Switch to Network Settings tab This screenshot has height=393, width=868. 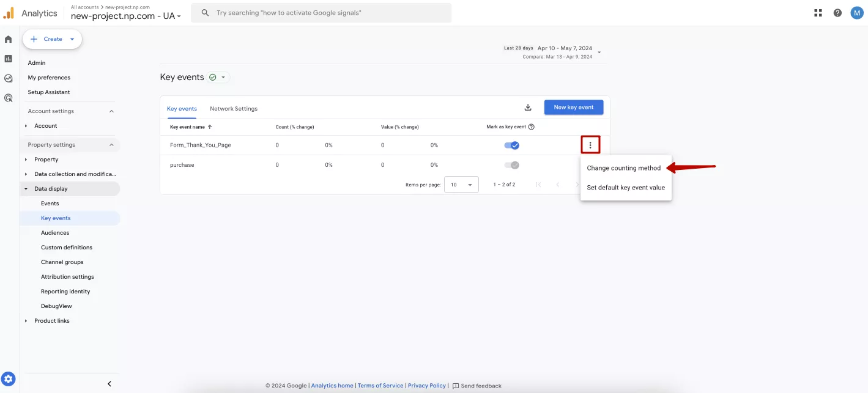234,109
